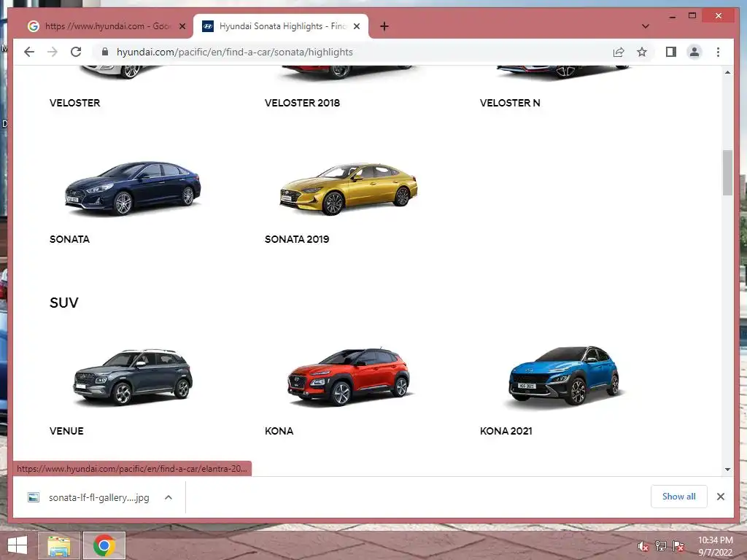Close the Hyundai Sonata Highlights tab
The image size is (747, 560).
click(356, 26)
